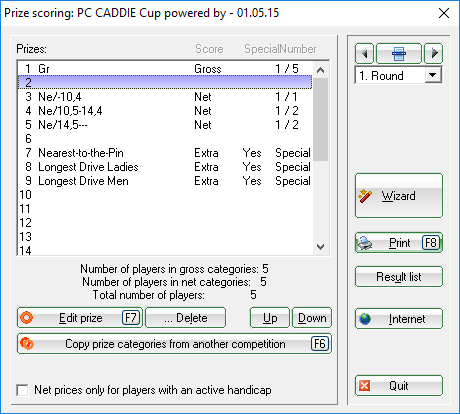Click the blue printer setup icon button
This screenshot has height=414, width=460.
(x=399, y=53)
